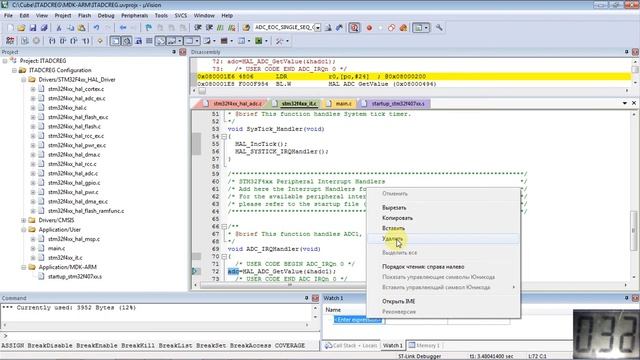
Task: Expand the Drivers/CMSIS folder
Action: [x=24, y=220]
